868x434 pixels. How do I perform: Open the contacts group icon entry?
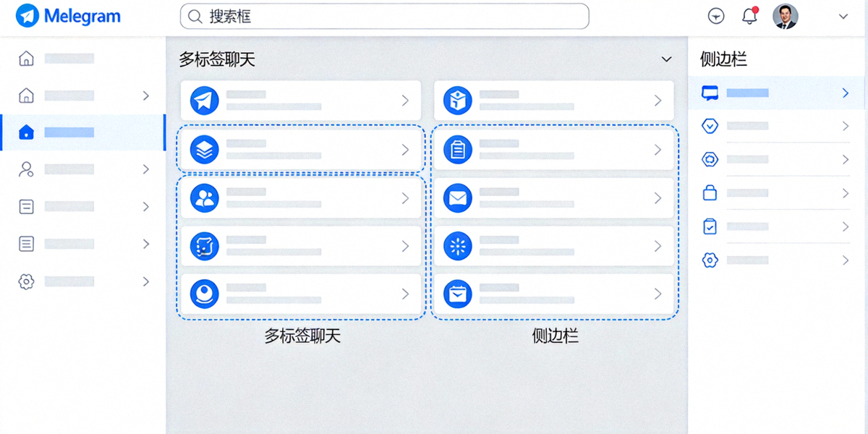[203, 197]
